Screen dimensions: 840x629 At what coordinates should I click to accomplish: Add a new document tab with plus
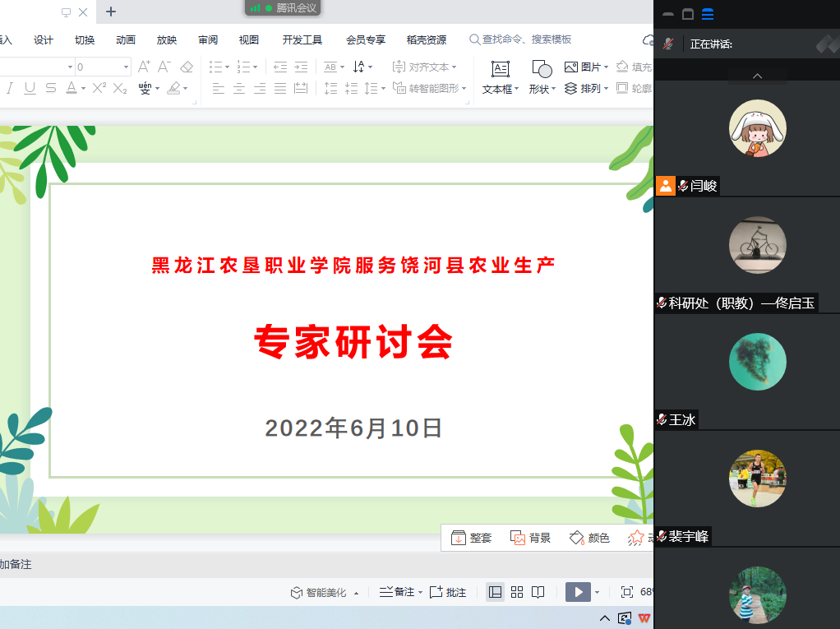(111, 12)
